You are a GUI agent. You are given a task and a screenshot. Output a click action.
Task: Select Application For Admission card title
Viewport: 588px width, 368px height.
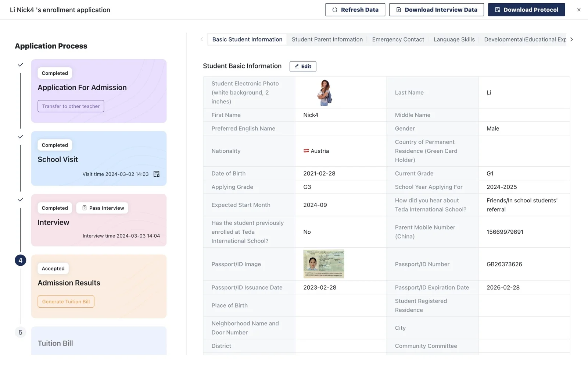point(82,88)
